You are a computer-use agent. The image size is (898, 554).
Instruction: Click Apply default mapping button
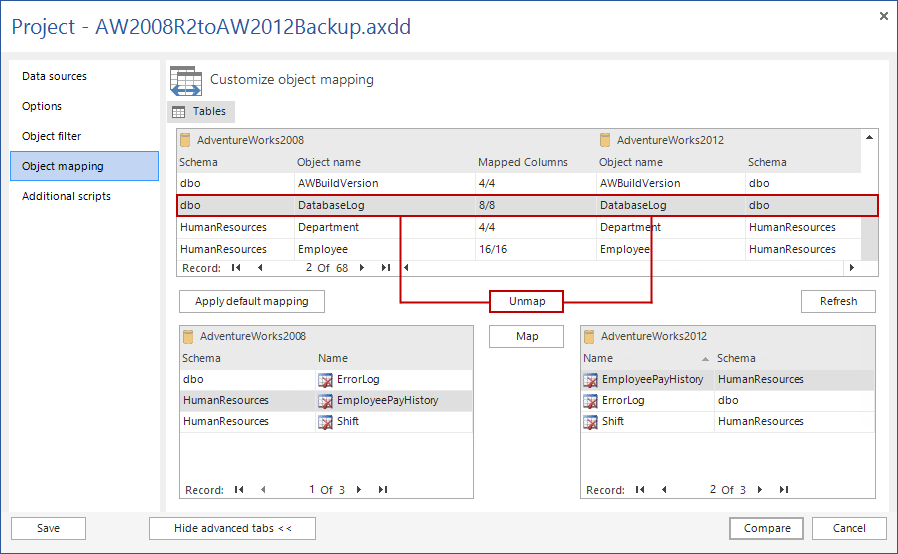coord(251,301)
